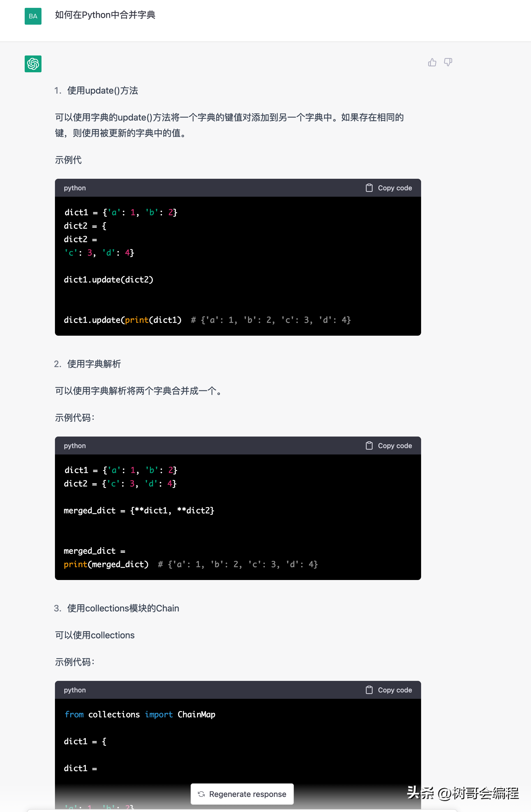Click Copy code on the collections ChainMap example
This screenshot has width=531, height=812.
[394, 690]
